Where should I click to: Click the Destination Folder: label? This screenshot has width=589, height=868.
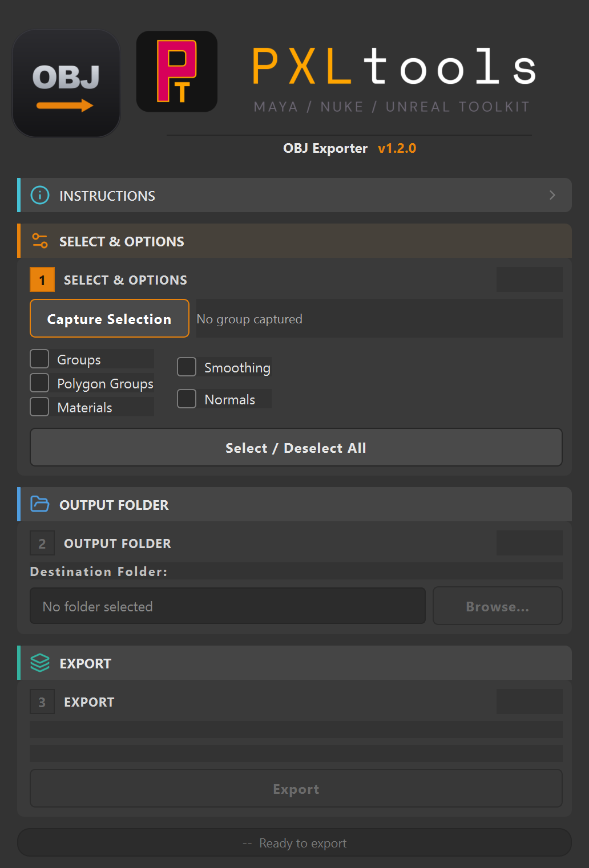pos(99,571)
